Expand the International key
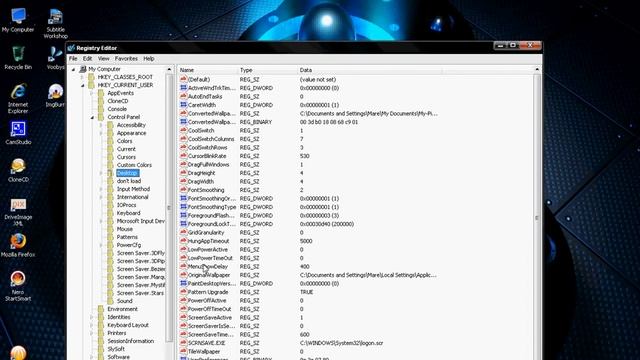Screen dimensions: 640x360 click(101, 197)
